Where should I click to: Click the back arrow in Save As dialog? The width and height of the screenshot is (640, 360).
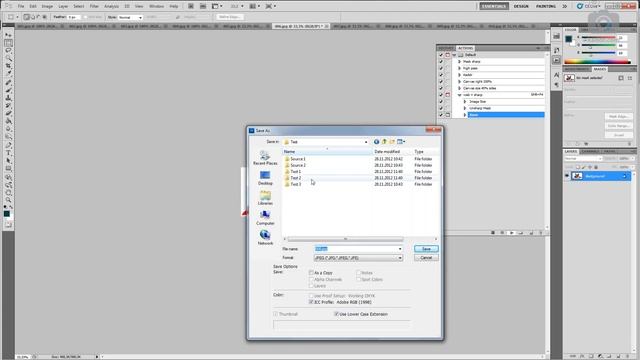tap(376, 142)
